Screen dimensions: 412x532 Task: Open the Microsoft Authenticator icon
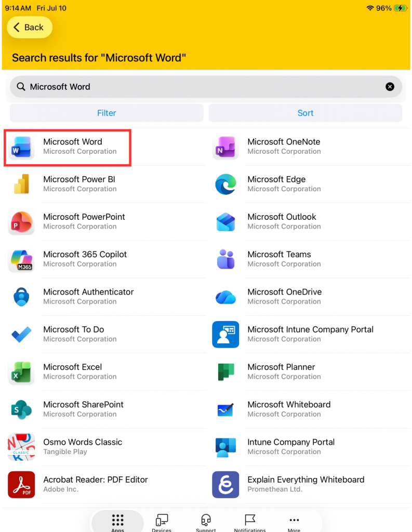(x=21, y=297)
